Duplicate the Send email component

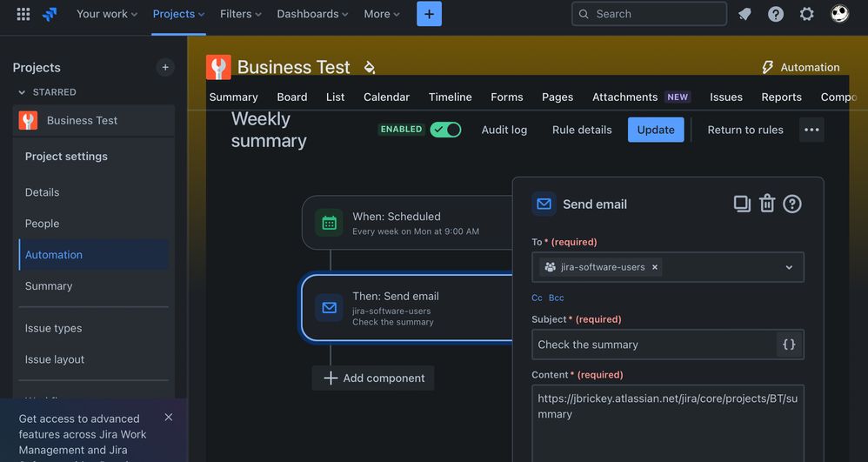tap(742, 204)
